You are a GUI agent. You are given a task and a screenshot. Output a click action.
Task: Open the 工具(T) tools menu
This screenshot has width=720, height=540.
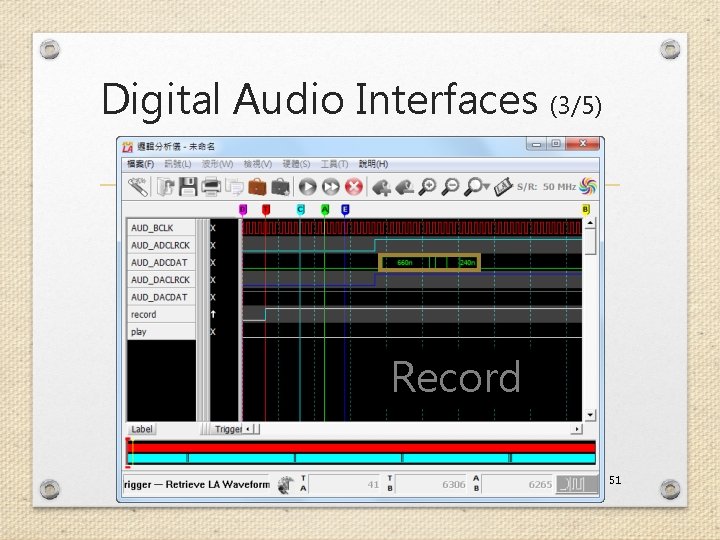pyautogui.click(x=334, y=164)
